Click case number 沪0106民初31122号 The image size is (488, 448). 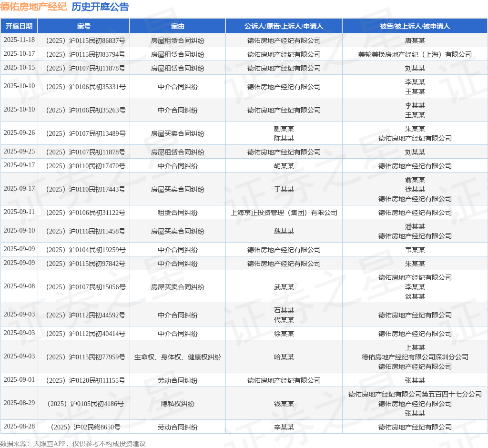86,213
